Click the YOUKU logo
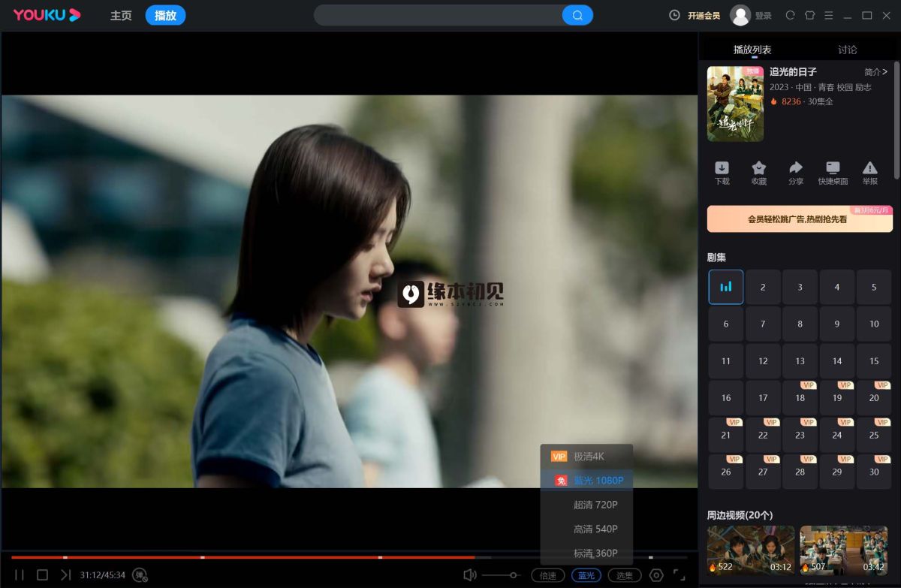901x588 pixels. click(47, 15)
